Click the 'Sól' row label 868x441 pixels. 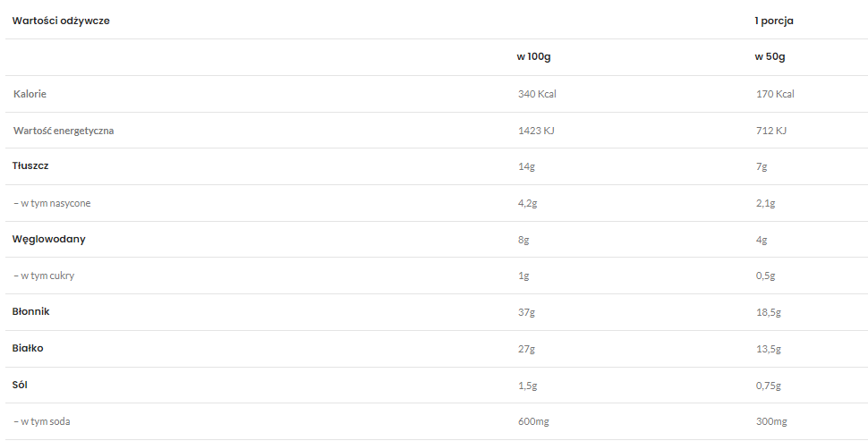[21, 385]
